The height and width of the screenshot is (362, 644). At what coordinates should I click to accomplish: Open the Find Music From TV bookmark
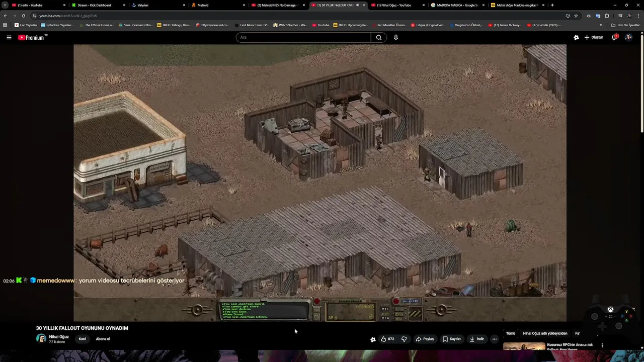pyautogui.click(x=252, y=25)
